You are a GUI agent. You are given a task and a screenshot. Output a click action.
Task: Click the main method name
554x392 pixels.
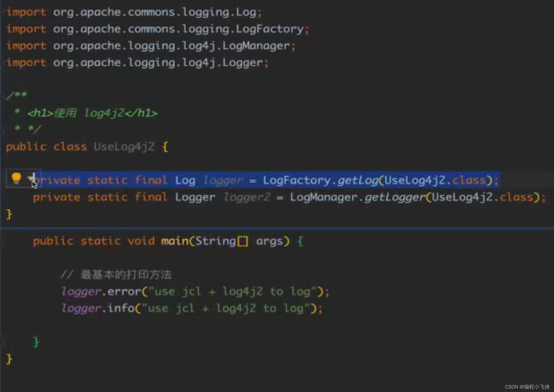(x=175, y=241)
